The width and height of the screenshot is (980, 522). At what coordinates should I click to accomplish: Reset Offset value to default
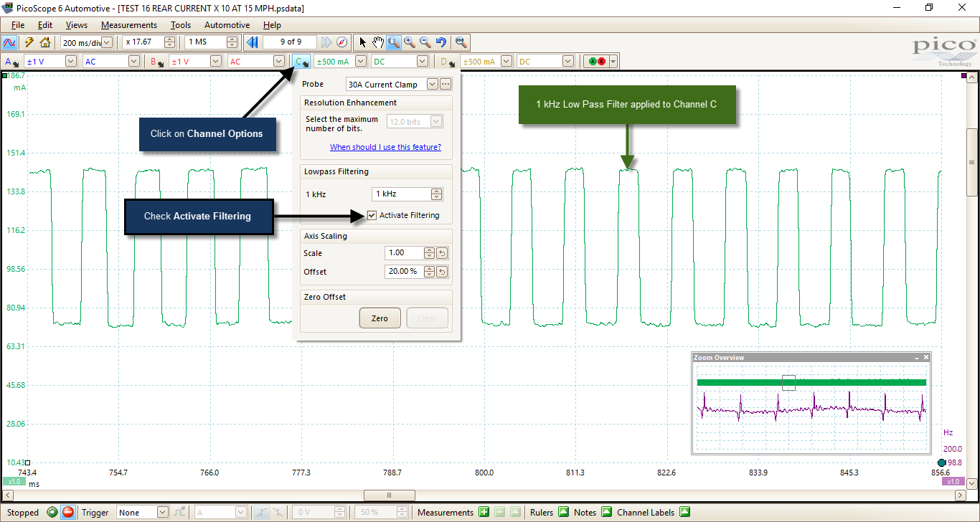click(443, 272)
